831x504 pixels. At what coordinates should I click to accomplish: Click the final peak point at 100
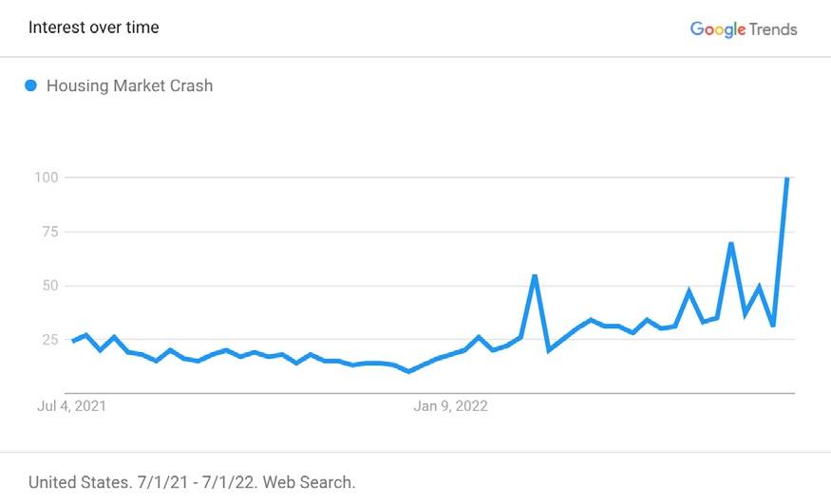click(x=787, y=178)
